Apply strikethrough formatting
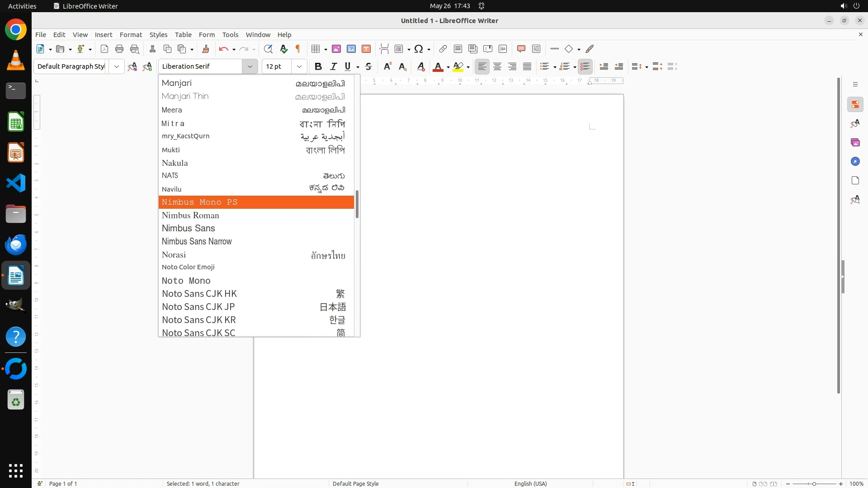868x488 pixels. click(368, 66)
